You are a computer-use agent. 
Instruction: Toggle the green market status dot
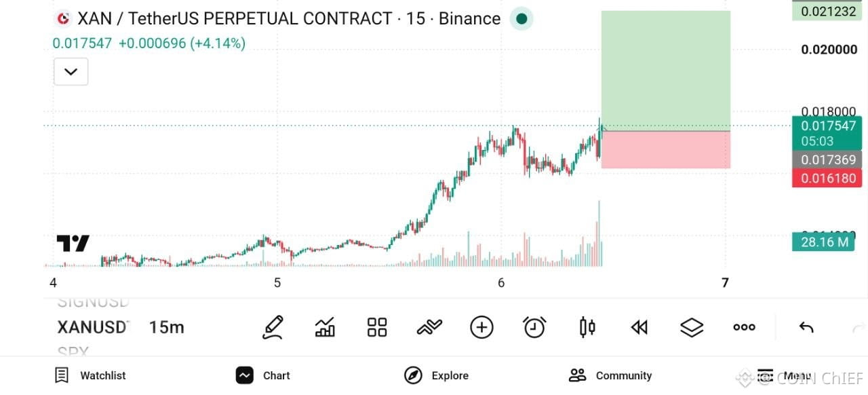click(x=521, y=18)
